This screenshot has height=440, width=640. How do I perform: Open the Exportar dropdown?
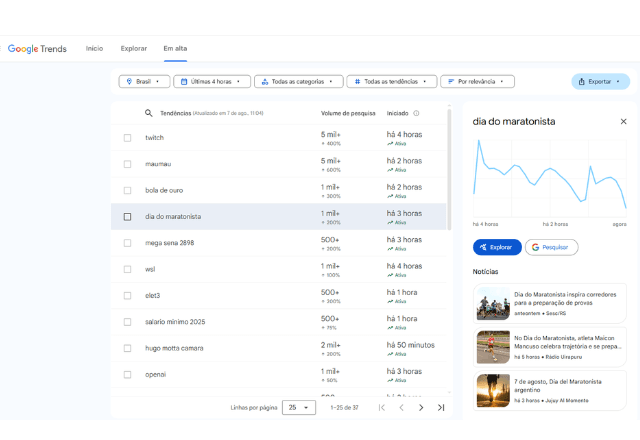point(600,82)
